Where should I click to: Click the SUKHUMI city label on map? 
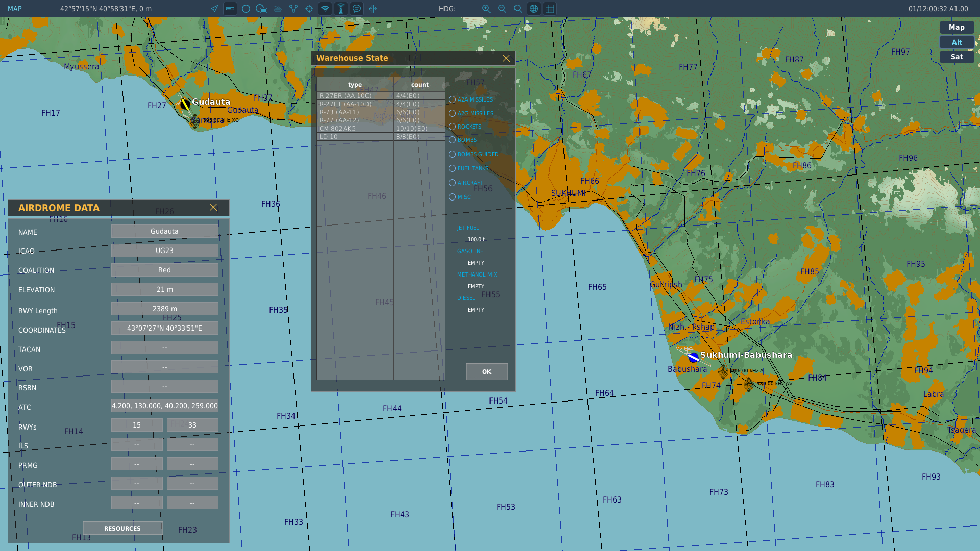[568, 193]
